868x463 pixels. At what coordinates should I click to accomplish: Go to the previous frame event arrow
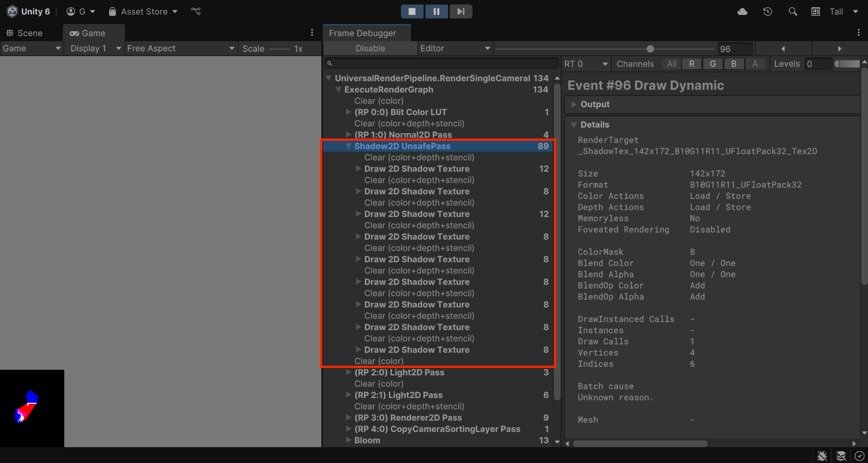click(x=783, y=48)
